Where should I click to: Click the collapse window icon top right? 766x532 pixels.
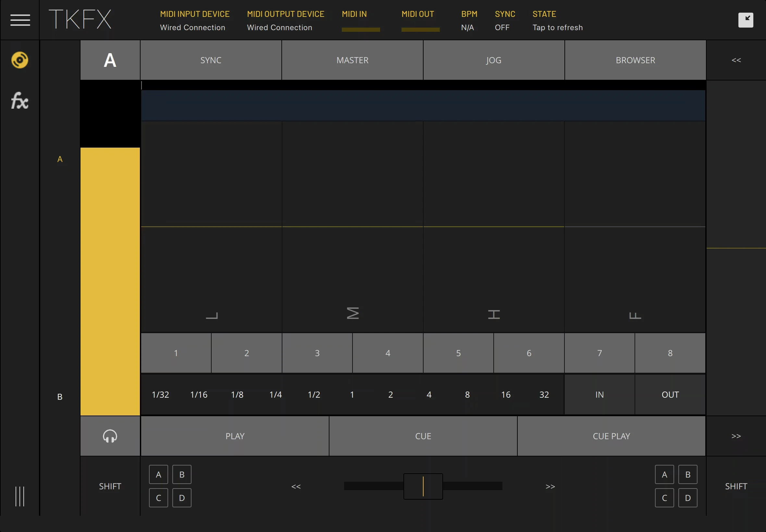746,20
